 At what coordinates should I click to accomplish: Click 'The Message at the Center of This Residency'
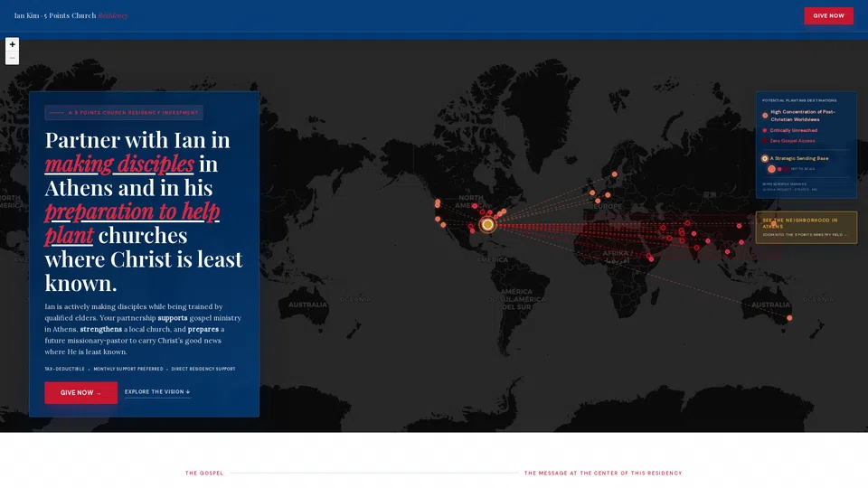[603, 473]
